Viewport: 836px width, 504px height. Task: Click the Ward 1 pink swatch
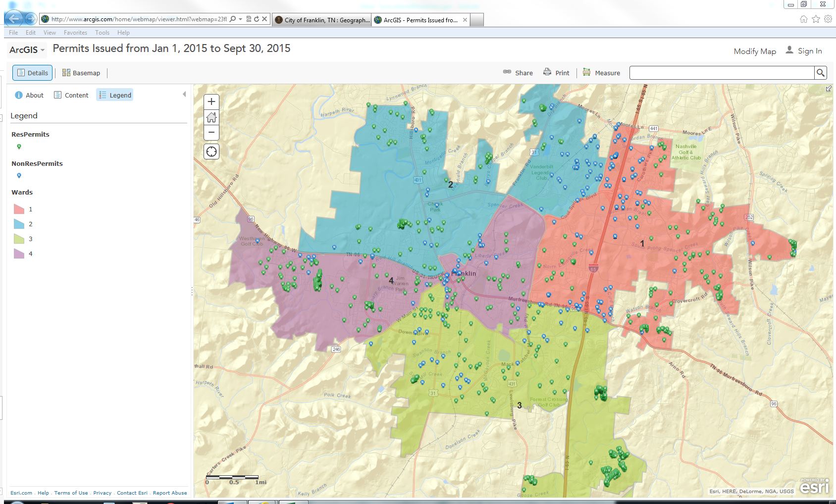(x=19, y=209)
